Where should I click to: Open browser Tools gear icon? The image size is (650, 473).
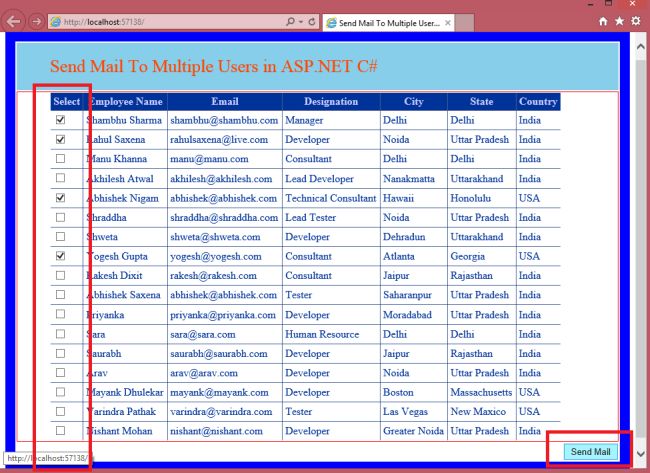(x=636, y=21)
